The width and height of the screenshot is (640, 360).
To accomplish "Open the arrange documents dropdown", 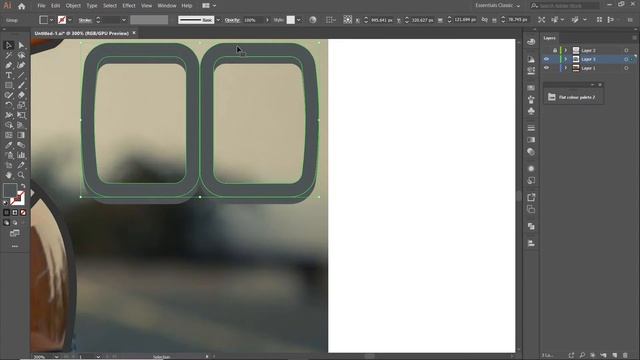I will [x=209, y=6].
